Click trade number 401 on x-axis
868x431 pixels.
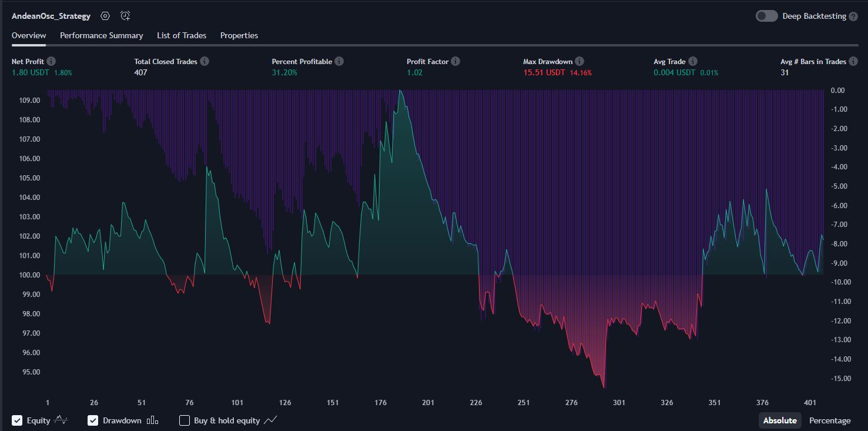pyautogui.click(x=810, y=403)
